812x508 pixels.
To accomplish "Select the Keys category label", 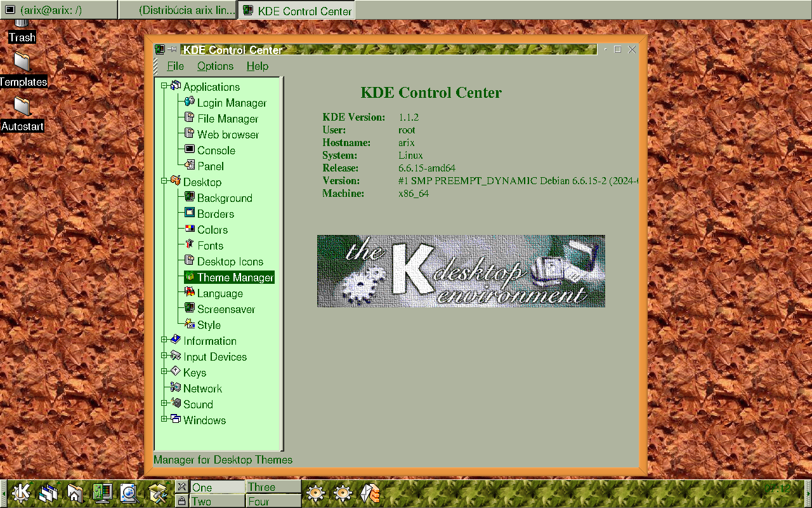I will [195, 373].
